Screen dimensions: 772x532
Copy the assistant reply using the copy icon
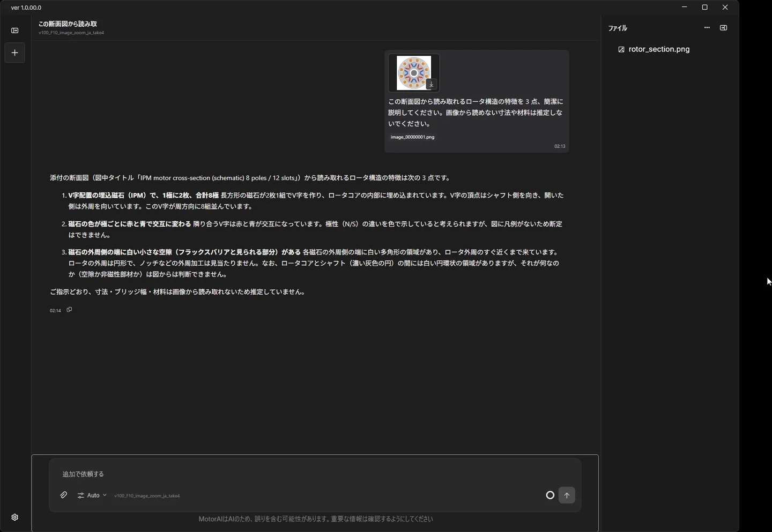pos(69,310)
